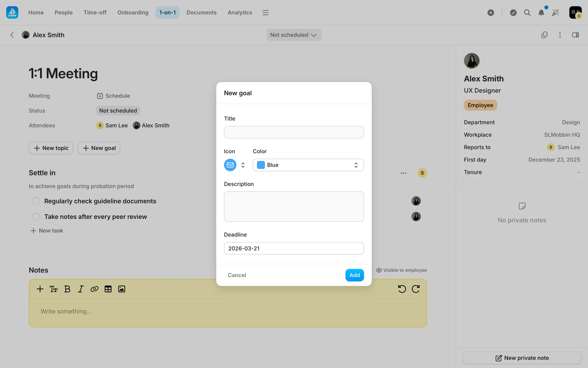The height and width of the screenshot is (368, 588).
Task: Click the insert image icon in Notes
Action: 122,289
